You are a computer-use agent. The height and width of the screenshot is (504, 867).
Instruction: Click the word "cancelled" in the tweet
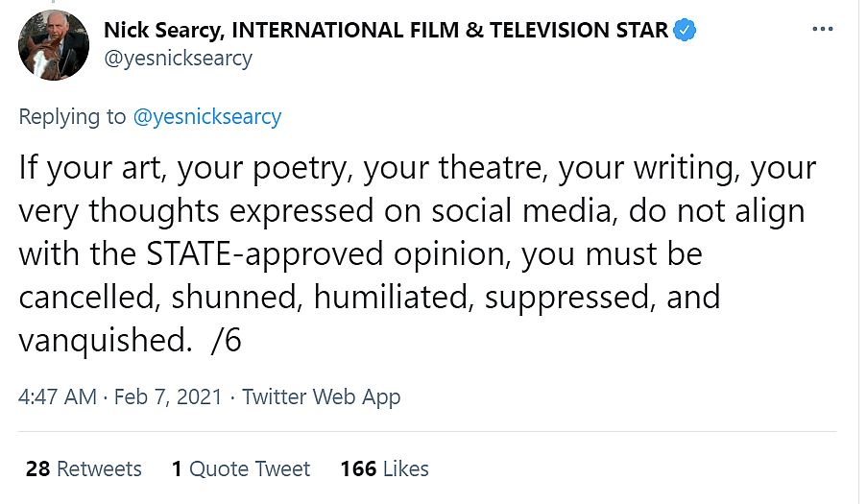click(x=88, y=298)
